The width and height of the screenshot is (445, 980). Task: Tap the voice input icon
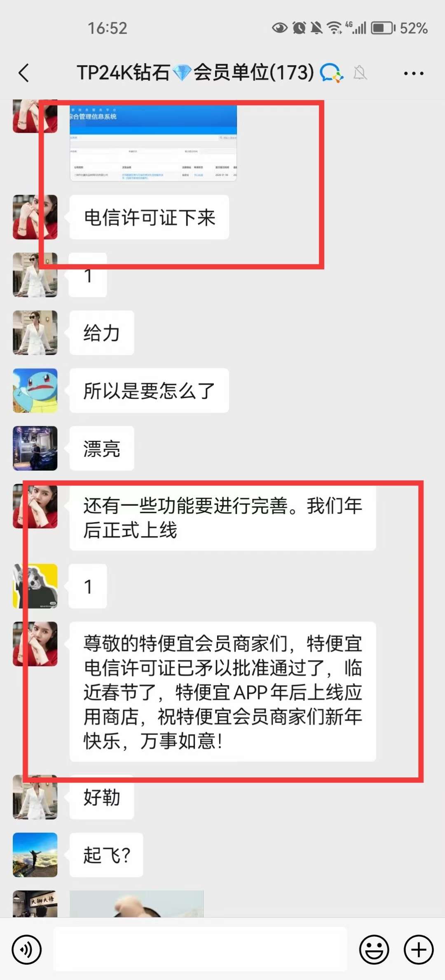(27, 950)
